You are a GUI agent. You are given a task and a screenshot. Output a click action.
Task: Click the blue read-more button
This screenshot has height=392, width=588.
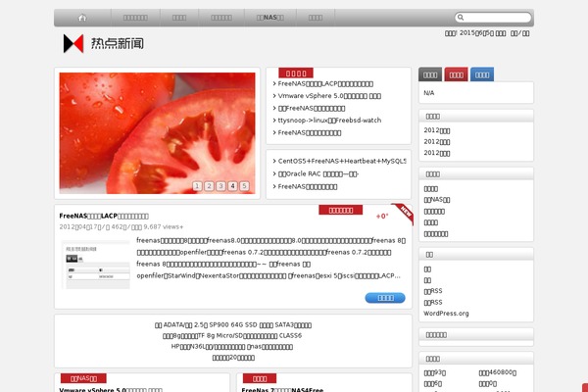[385, 298]
